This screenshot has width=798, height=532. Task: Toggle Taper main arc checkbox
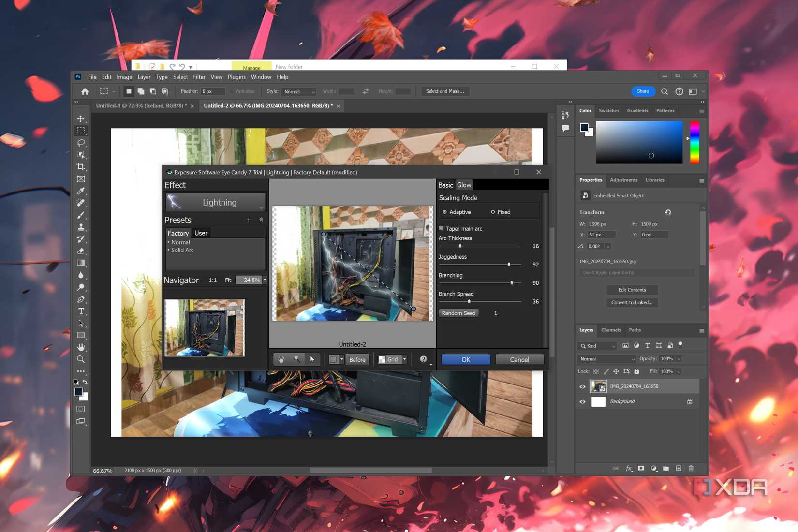(x=441, y=228)
